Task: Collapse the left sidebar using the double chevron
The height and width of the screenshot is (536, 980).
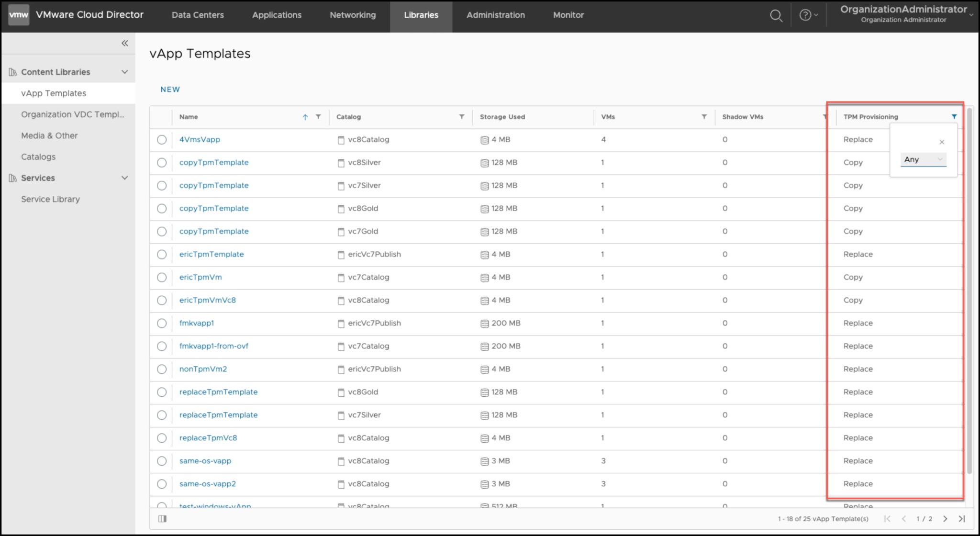Action: click(x=124, y=43)
